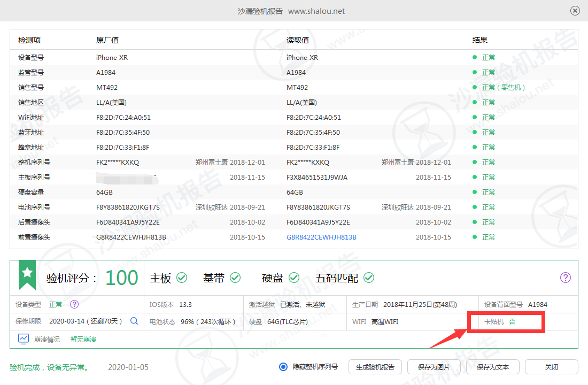Select the 整机序列号 table row
The image size is (588, 385).
(293, 162)
